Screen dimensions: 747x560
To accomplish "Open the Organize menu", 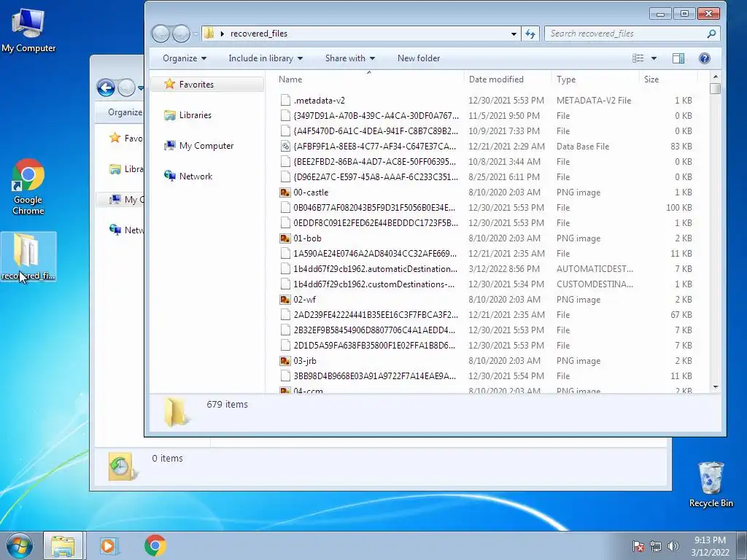I will (x=185, y=58).
